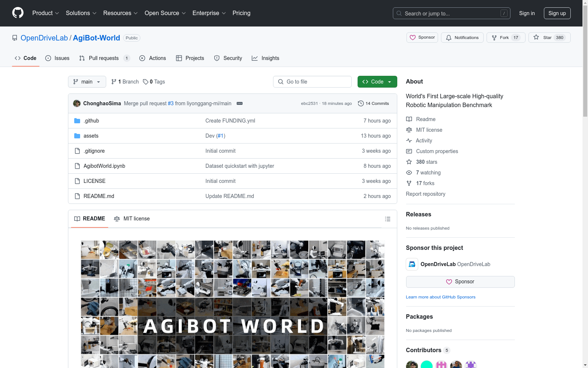Click the Notifications button
588x368 pixels.
[x=462, y=38]
